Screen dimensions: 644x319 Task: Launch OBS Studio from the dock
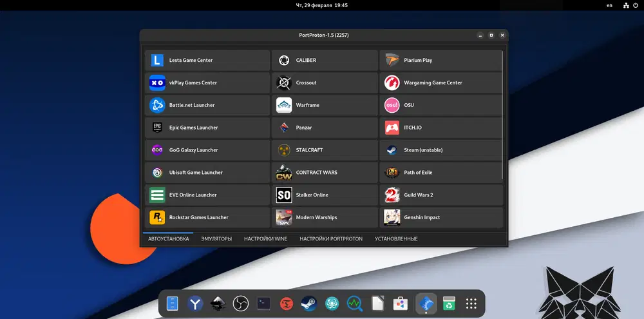[x=241, y=304]
